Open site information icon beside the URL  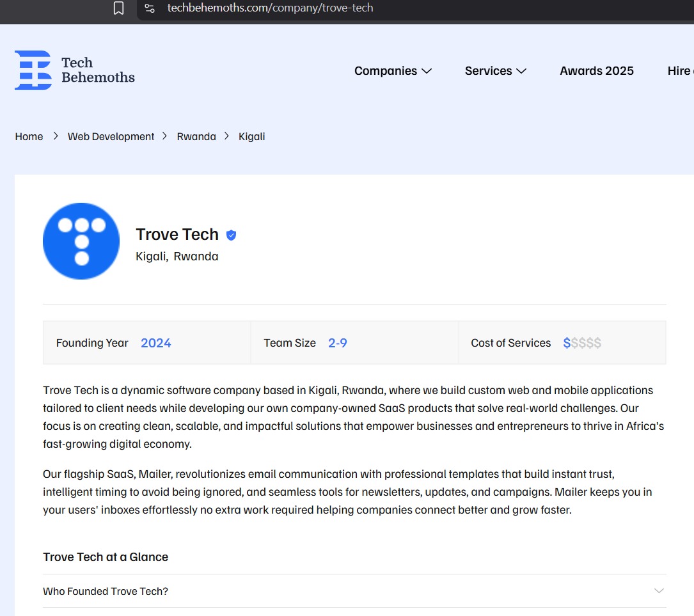tap(150, 8)
